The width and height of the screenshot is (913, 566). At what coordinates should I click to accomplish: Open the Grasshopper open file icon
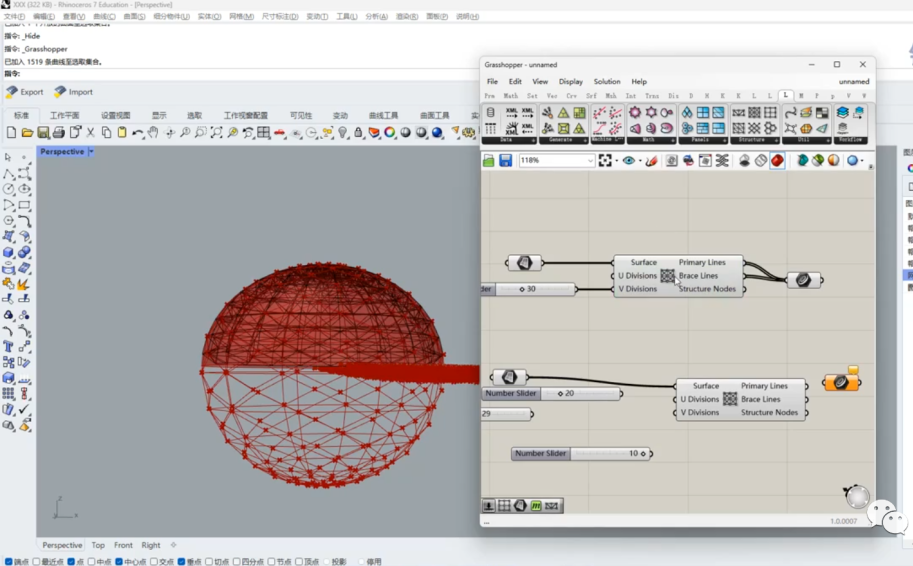click(489, 160)
